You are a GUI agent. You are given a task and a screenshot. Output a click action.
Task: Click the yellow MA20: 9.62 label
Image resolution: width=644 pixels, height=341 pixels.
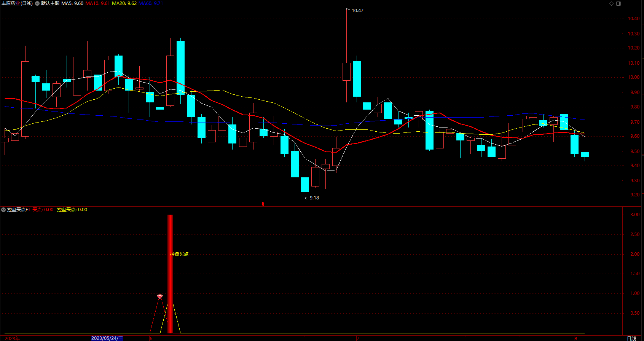[x=124, y=3]
